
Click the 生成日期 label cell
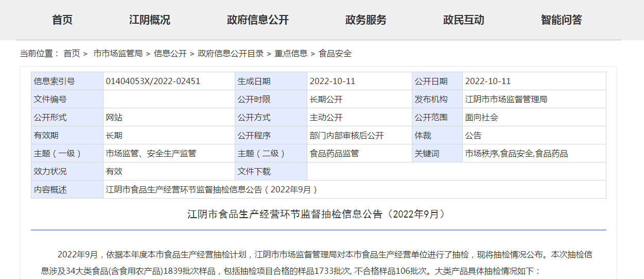coord(271,81)
